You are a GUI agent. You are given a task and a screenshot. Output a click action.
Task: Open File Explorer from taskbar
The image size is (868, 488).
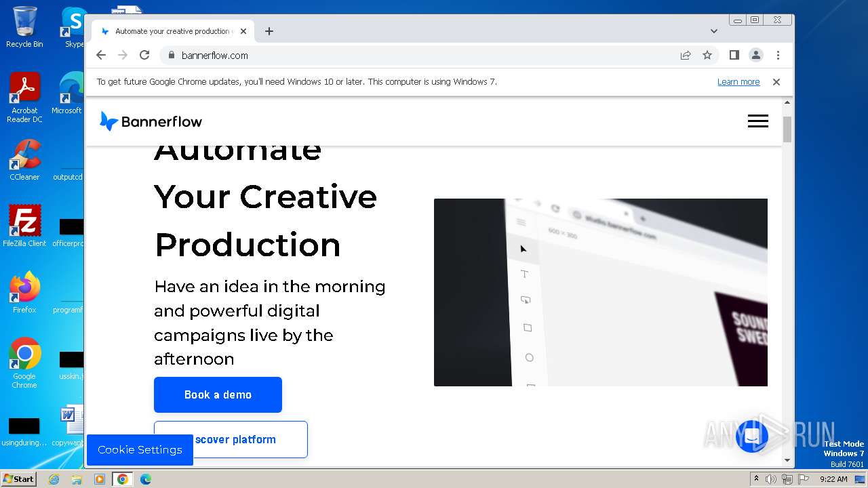77,479
